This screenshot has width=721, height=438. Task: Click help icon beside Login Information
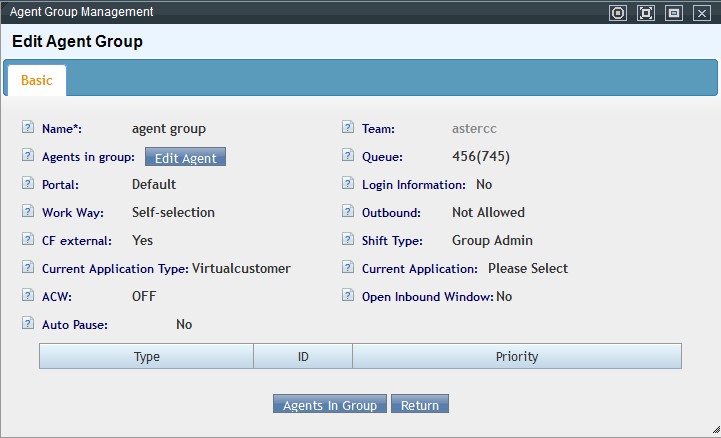(348, 184)
